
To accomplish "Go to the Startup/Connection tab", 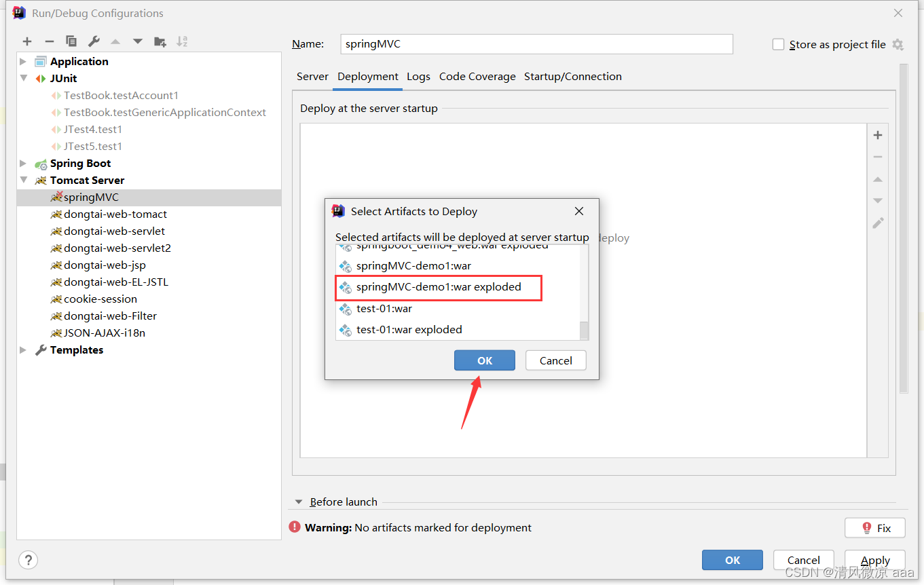I will coord(573,77).
